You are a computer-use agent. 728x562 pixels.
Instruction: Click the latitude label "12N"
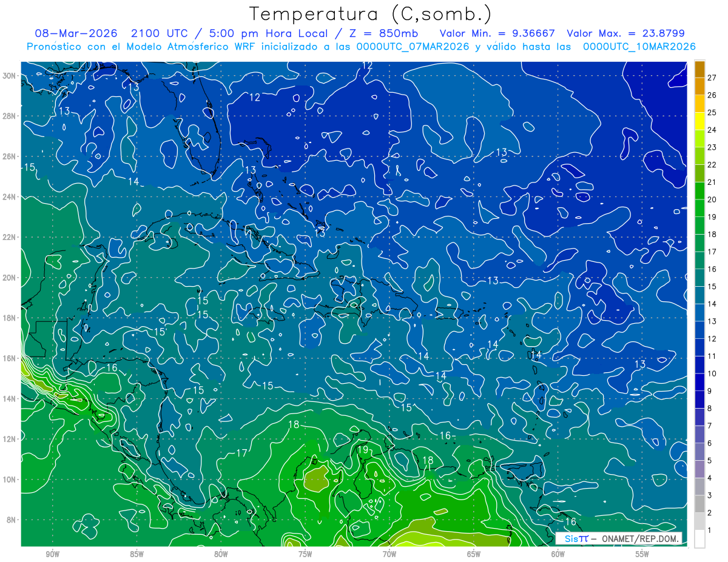pos(8,439)
